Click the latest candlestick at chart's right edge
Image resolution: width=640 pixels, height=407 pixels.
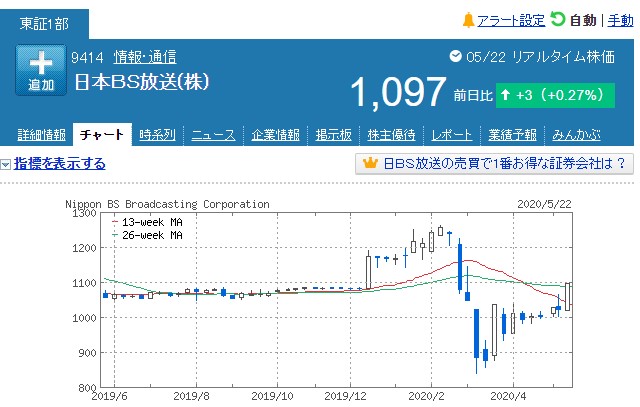click(568, 297)
